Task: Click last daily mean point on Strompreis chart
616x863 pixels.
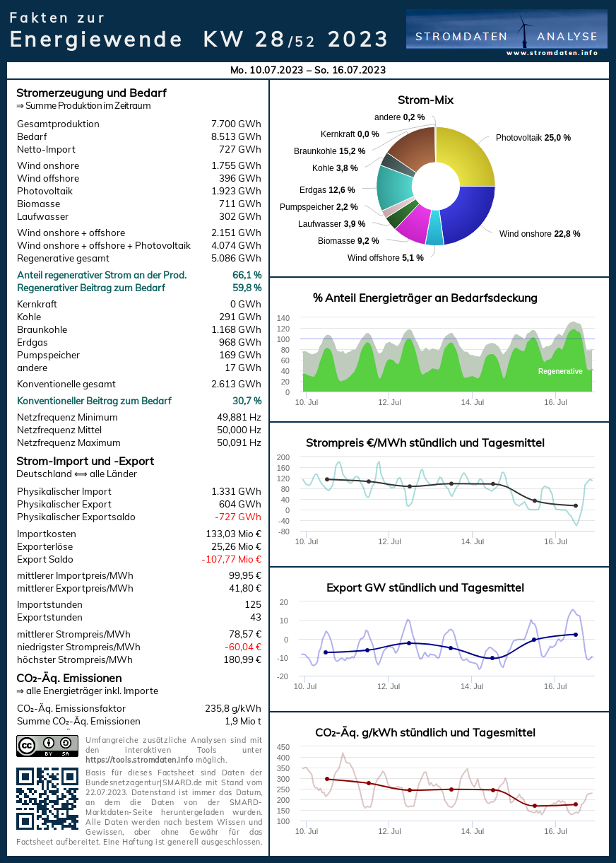Action: [x=576, y=505]
